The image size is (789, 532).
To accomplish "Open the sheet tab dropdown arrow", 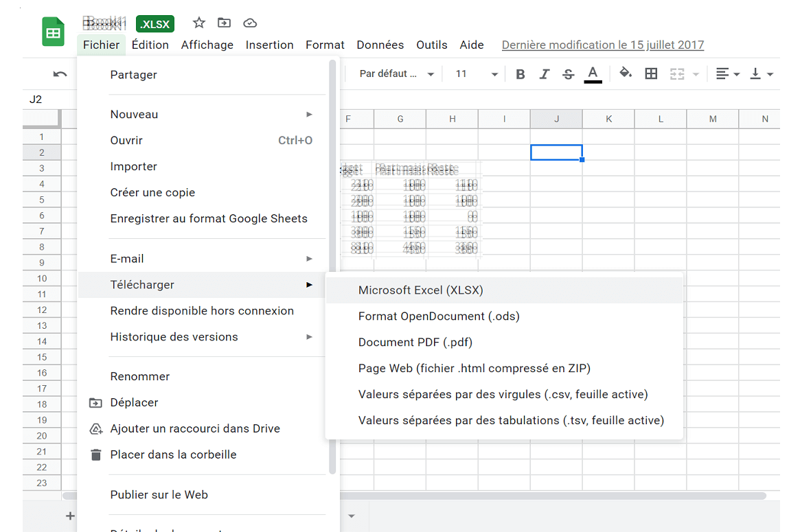I will 351,516.
